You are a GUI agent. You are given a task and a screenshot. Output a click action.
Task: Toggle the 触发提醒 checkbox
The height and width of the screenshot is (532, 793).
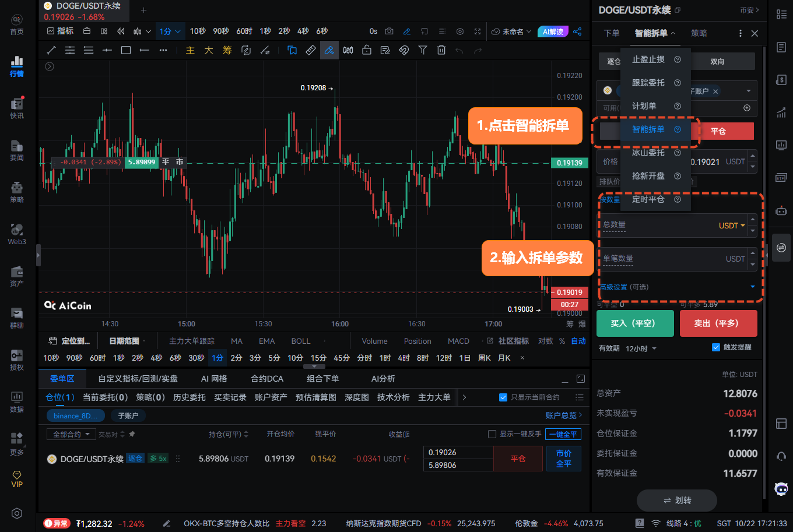click(716, 347)
